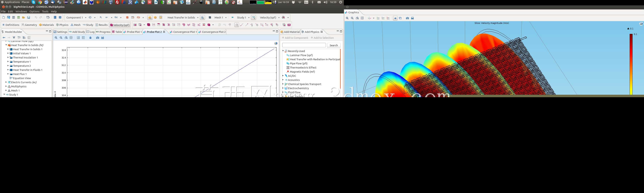Click the Add Physics search field
This screenshot has height=193, width=644.
click(x=304, y=45)
